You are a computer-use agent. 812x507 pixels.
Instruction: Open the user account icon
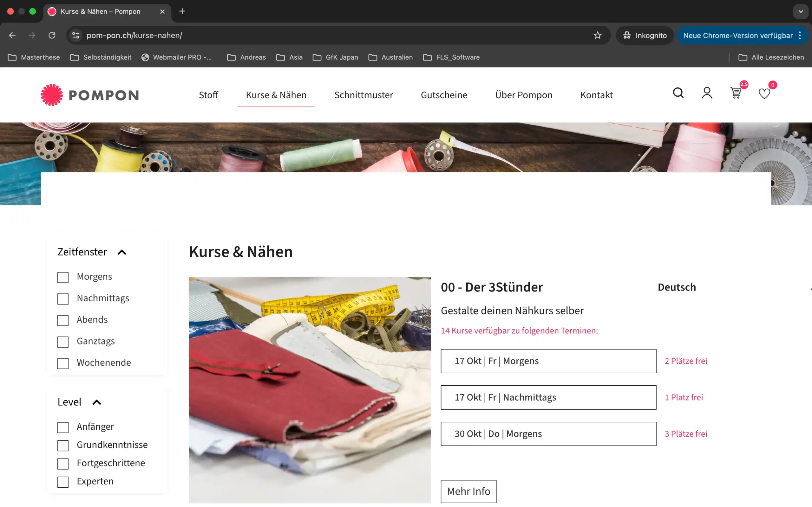tap(707, 93)
